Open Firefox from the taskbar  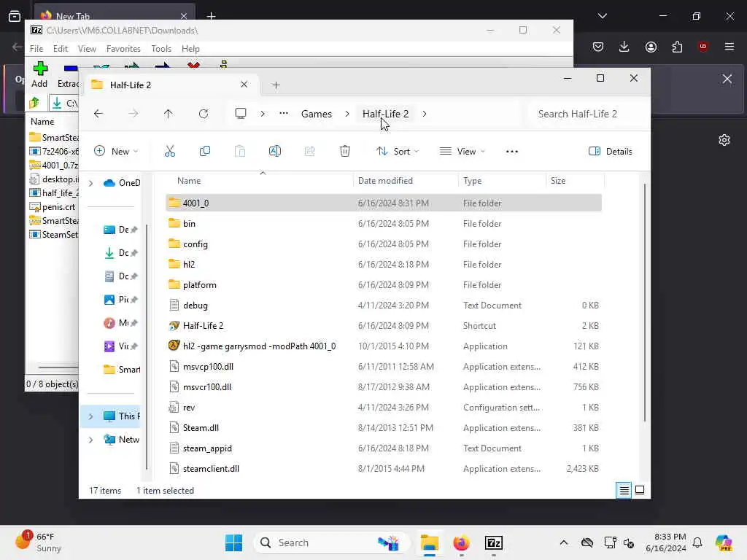(461, 542)
